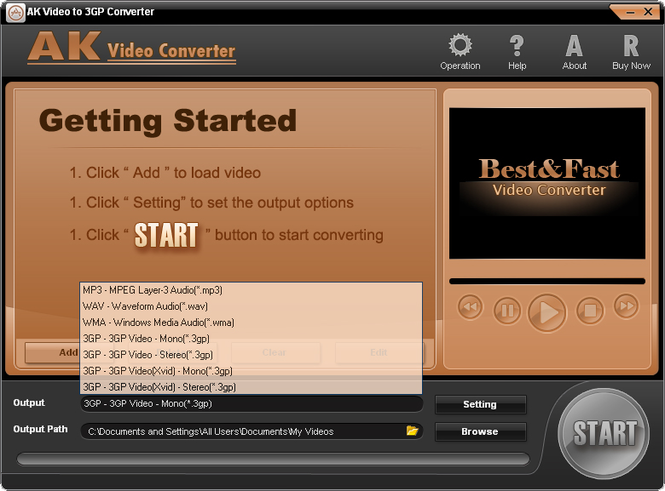Stop the preview playback

590,311
